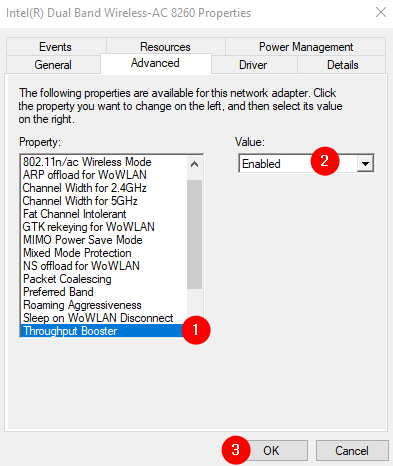Image resolution: width=393 pixels, height=466 pixels.
Task: Switch to the Resources tab
Action: (165, 47)
